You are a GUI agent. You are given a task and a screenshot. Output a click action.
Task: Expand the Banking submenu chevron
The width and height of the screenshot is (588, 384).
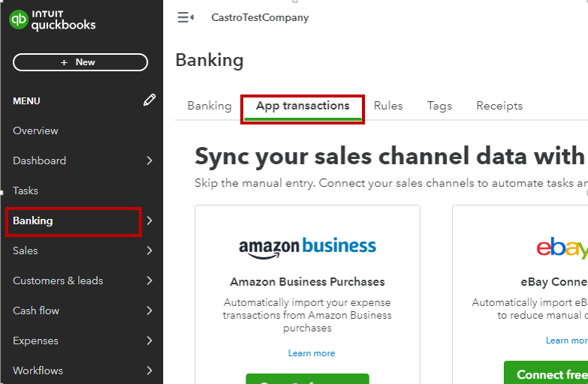(149, 220)
